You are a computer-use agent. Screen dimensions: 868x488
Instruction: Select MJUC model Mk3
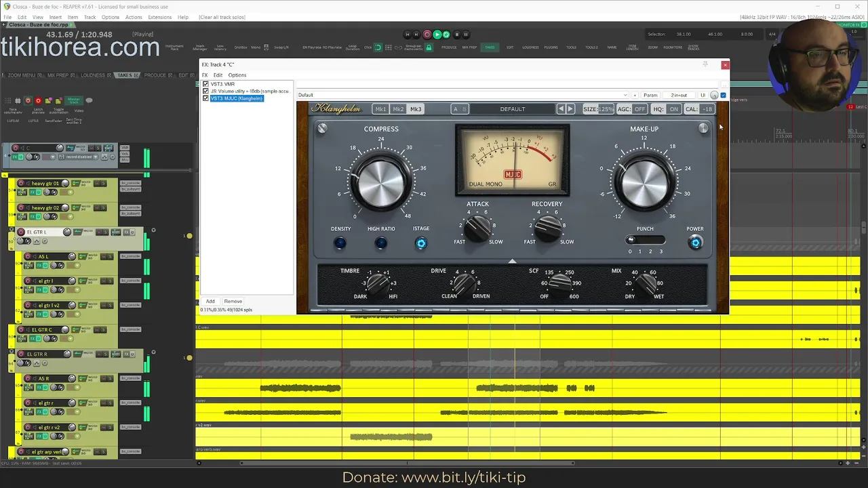(x=416, y=109)
